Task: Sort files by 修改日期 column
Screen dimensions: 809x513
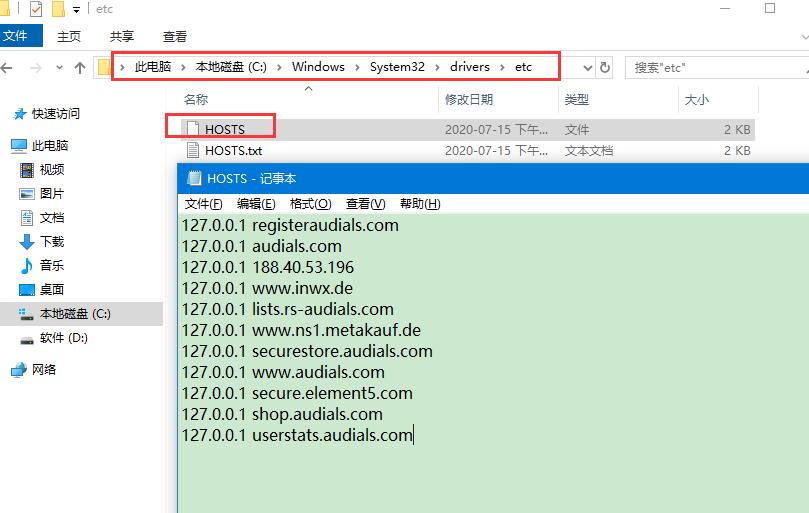Action: click(x=469, y=100)
